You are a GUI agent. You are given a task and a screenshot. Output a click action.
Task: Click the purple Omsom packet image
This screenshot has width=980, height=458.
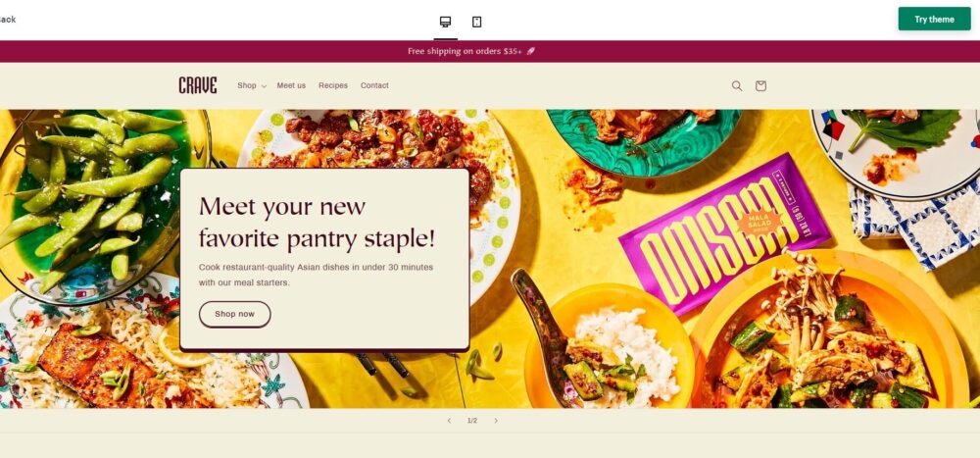[724, 232]
